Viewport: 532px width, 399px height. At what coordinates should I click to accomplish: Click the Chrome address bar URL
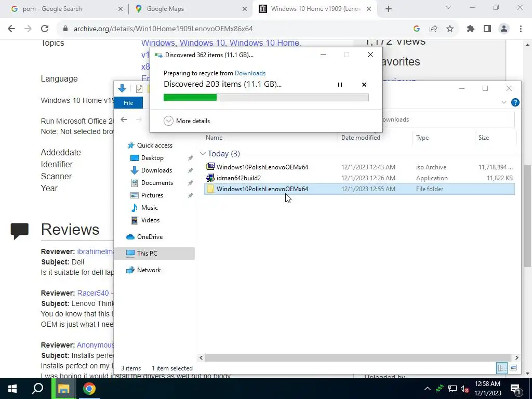click(x=163, y=29)
